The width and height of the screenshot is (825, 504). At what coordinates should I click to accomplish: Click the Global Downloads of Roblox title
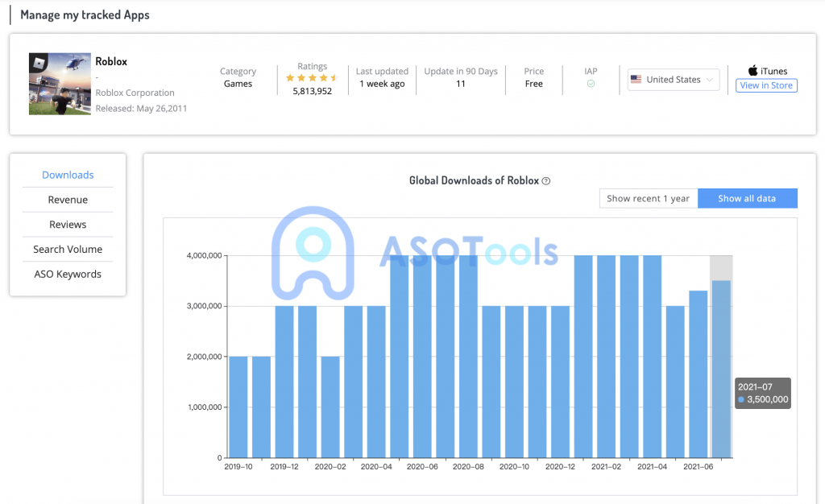coord(474,180)
